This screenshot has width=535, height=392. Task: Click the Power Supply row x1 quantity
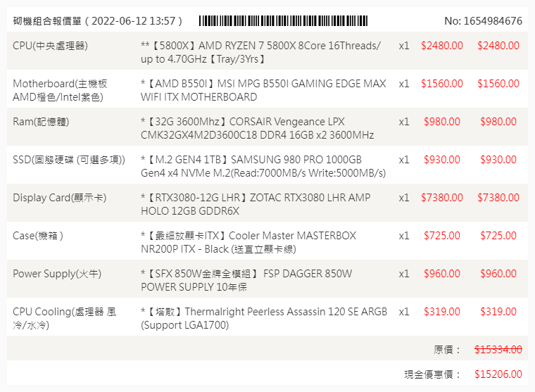tap(404, 274)
